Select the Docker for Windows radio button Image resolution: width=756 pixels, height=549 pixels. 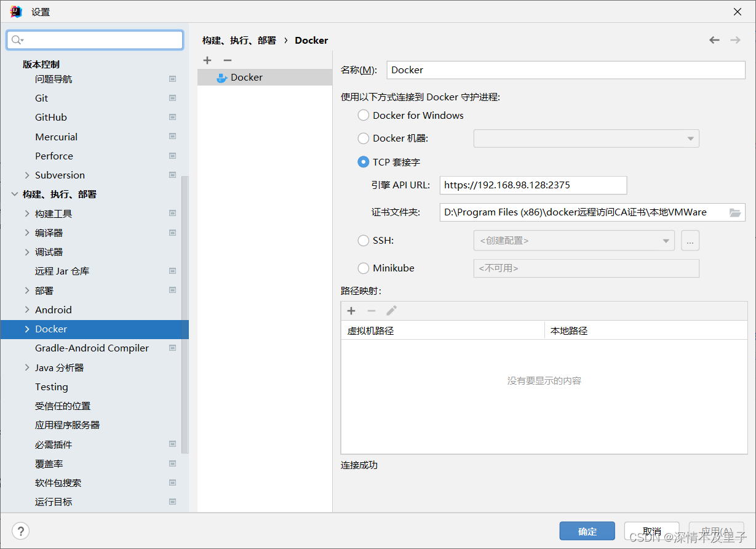pos(364,115)
